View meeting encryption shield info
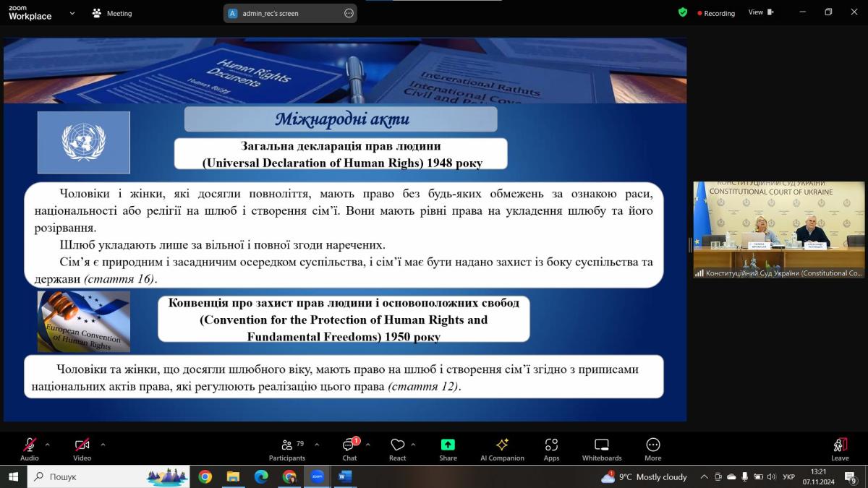The image size is (868, 488). pos(683,12)
